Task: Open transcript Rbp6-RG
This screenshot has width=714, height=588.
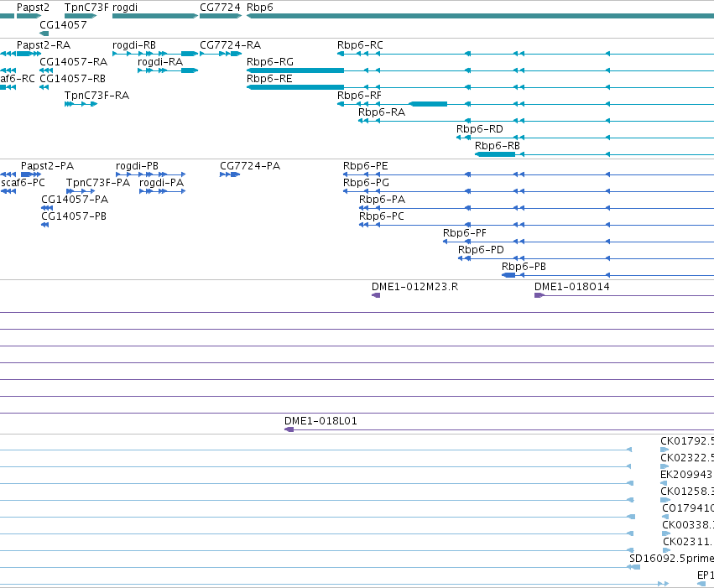Action: tap(270, 62)
